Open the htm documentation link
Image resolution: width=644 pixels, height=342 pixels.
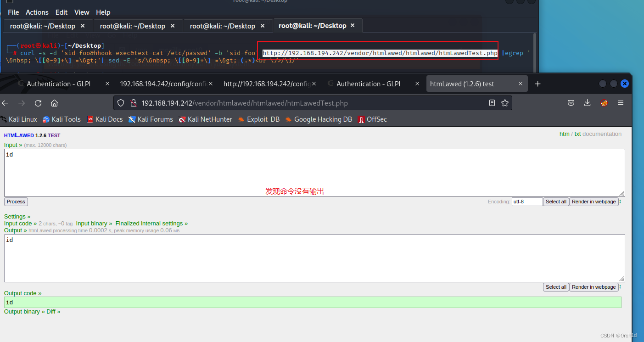[564, 134]
